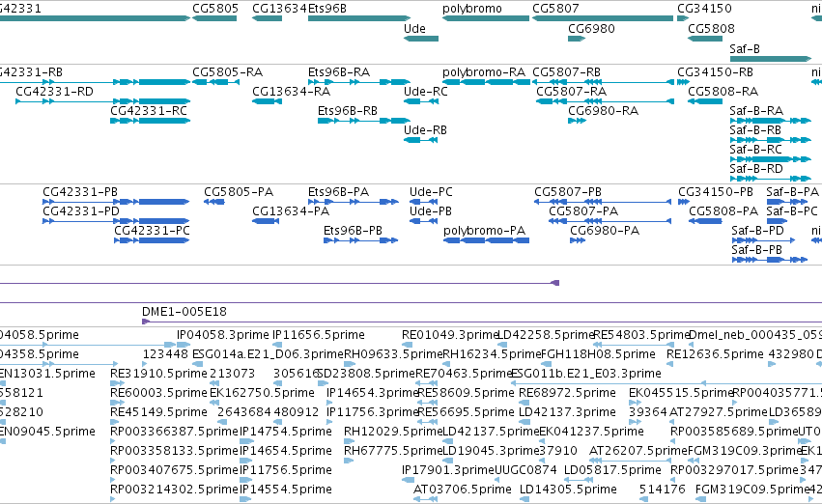Click EST RE31910.5prime
This screenshot has height=504, width=822.
158,374
